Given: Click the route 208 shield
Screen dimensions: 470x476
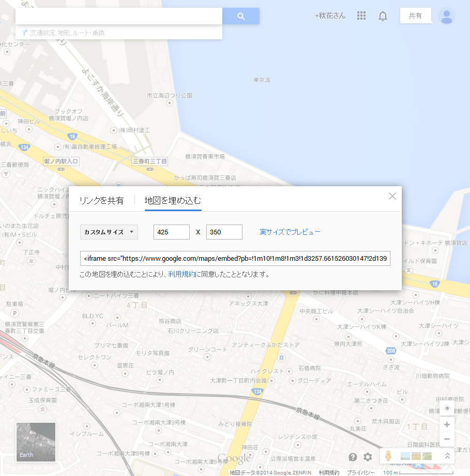Looking at the screenshot, I should click(x=391, y=351).
